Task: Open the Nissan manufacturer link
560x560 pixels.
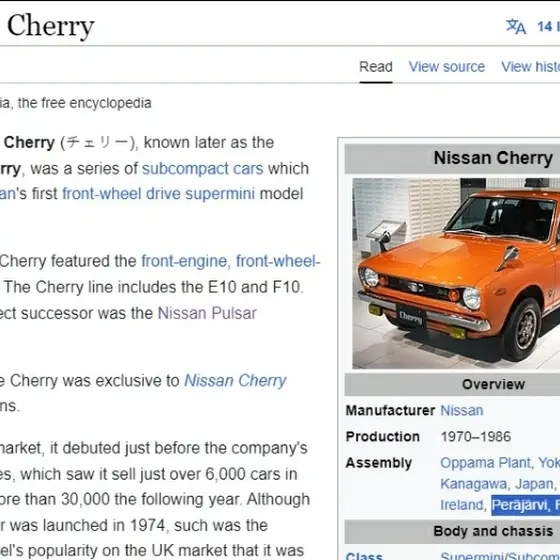Action: 462,411
